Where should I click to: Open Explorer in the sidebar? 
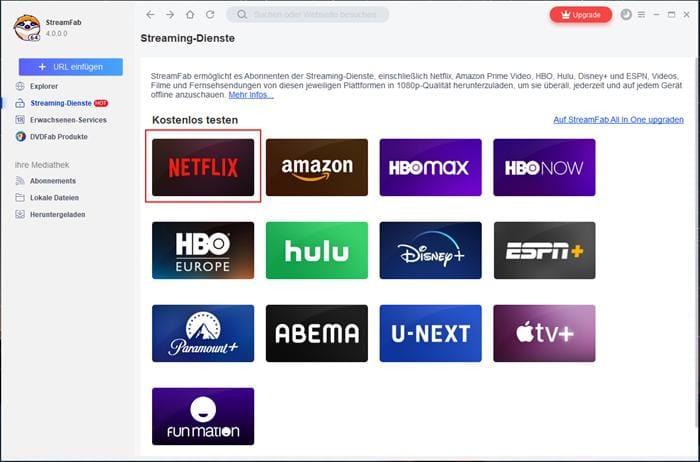click(44, 86)
